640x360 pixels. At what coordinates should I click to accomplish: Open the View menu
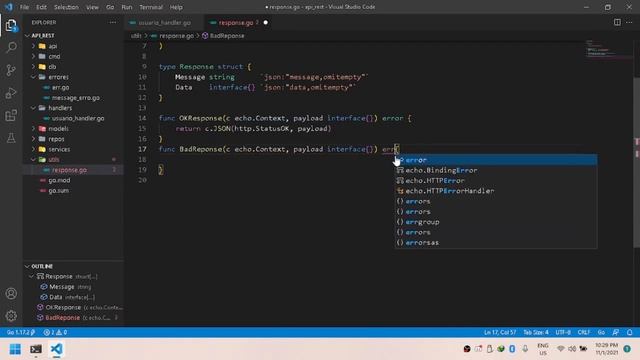[92, 7]
